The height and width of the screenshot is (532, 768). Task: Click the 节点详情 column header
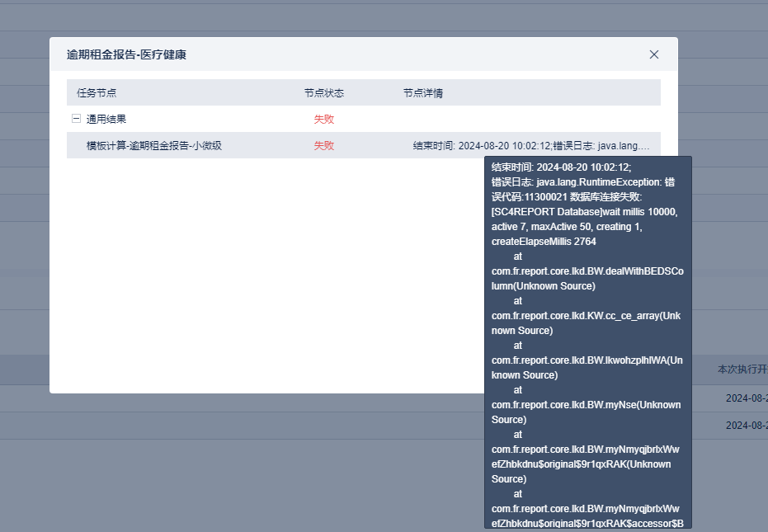pos(422,92)
